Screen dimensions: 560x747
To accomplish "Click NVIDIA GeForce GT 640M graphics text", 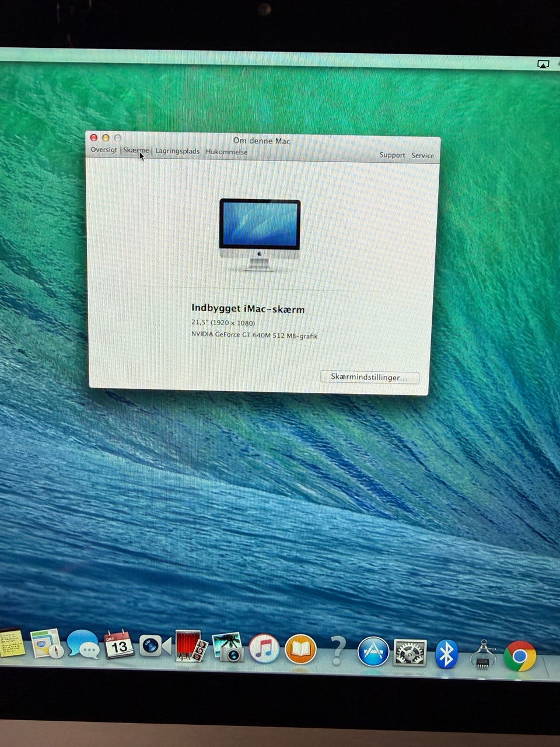I will [254, 335].
